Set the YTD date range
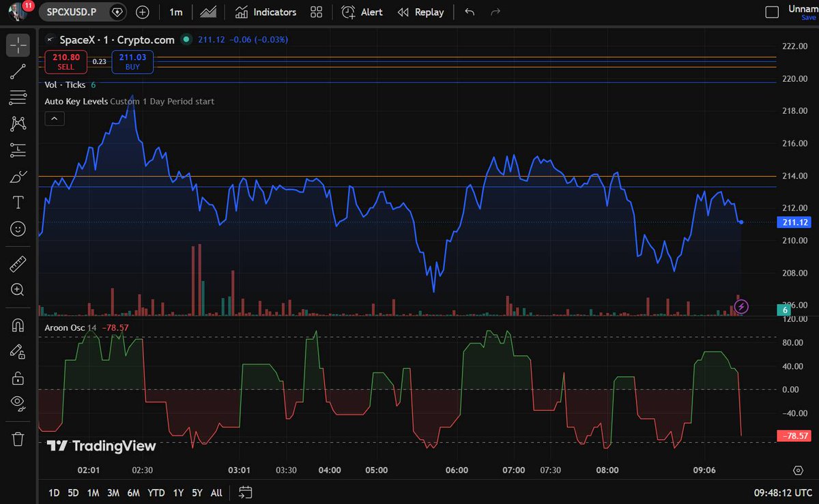 pyautogui.click(x=156, y=492)
